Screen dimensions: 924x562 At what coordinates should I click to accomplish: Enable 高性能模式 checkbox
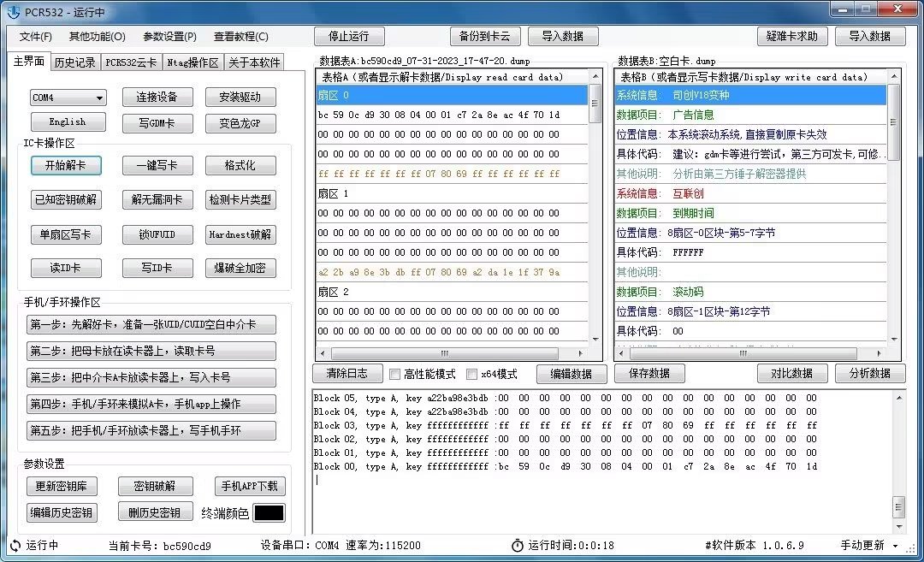click(395, 374)
